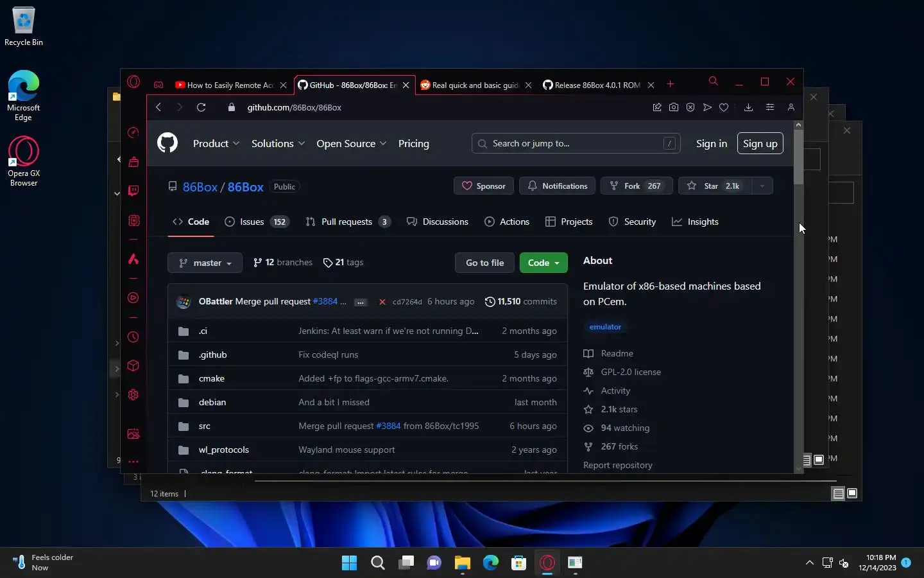Open Settings gear in Opera sidebar

click(x=133, y=395)
